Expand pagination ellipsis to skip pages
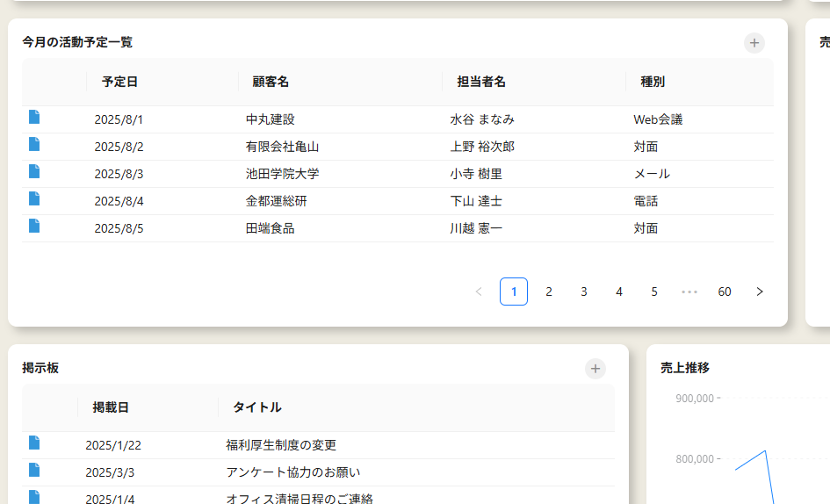Image resolution: width=830 pixels, height=504 pixels. [689, 292]
